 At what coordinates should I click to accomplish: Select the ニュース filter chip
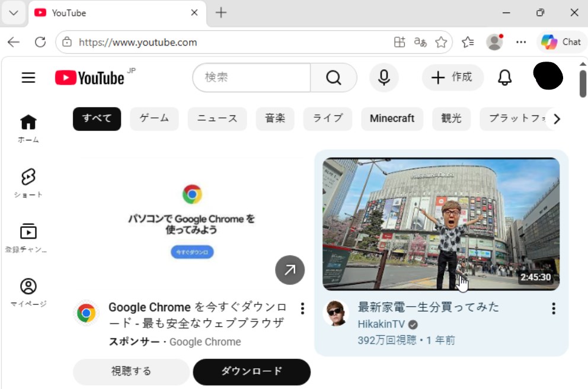[x=217, y=119]
